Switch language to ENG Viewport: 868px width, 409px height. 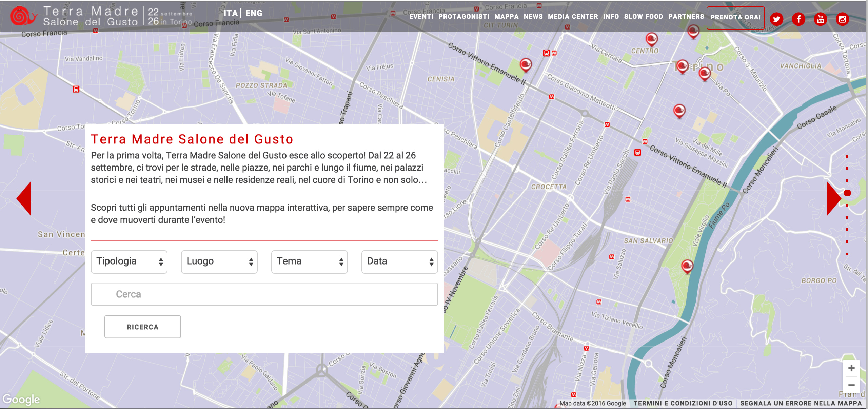(254, 13)
